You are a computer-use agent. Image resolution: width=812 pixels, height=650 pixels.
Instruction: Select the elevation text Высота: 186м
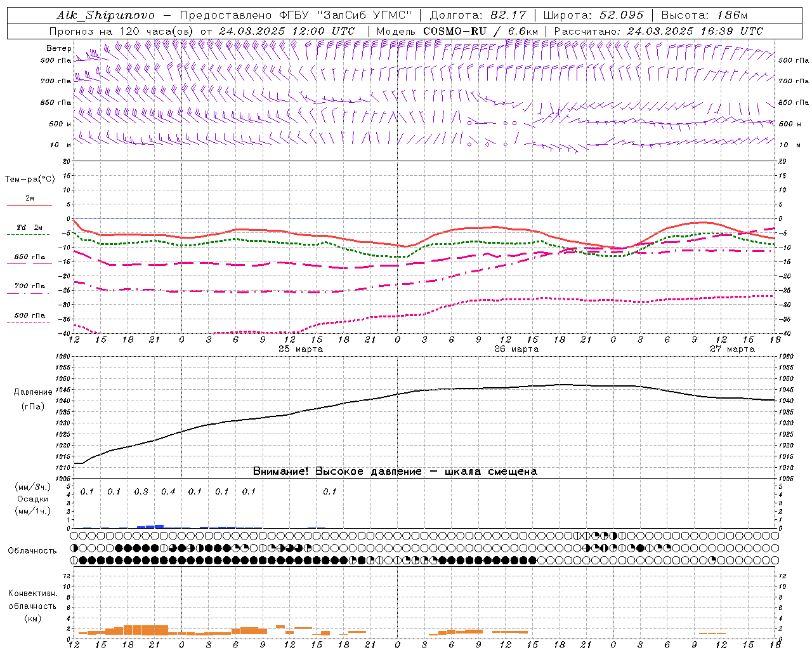(704, 15)
